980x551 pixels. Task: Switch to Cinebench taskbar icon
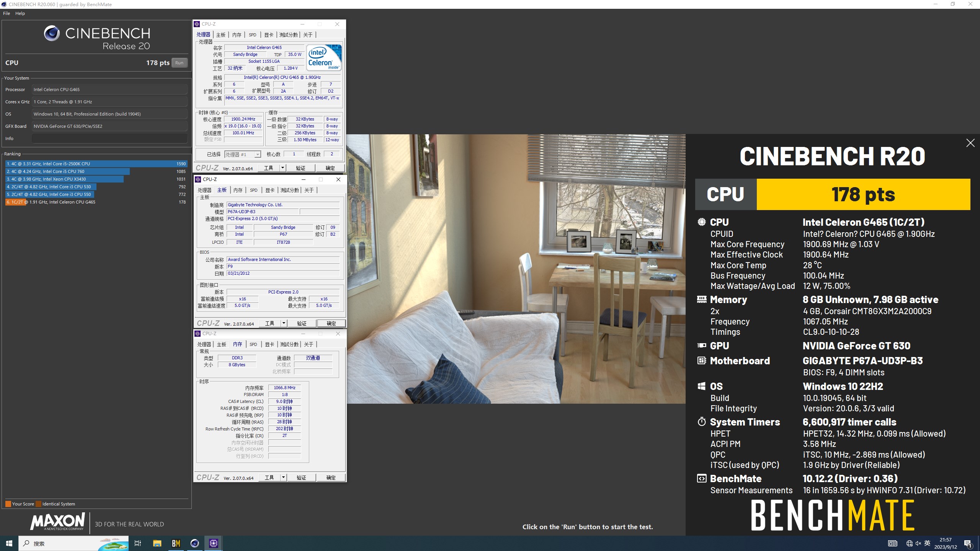pyautogui.click(x=194, y=543)
